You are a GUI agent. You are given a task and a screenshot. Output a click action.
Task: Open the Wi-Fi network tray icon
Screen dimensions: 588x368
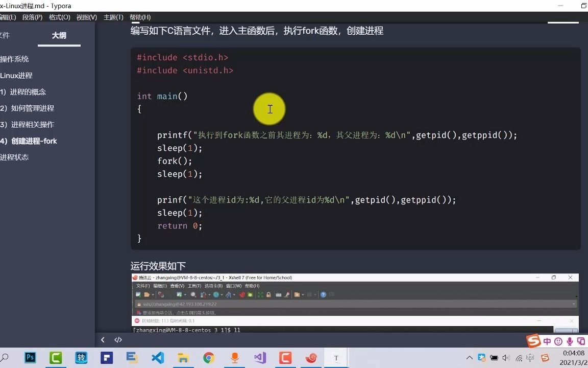519,358
